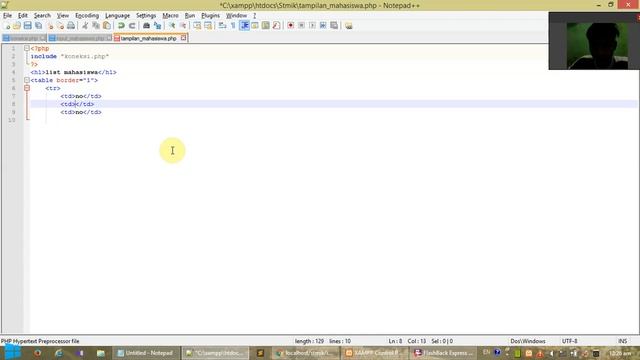
Task: Click the Open file toolbar icon
Action: [17, 26]
